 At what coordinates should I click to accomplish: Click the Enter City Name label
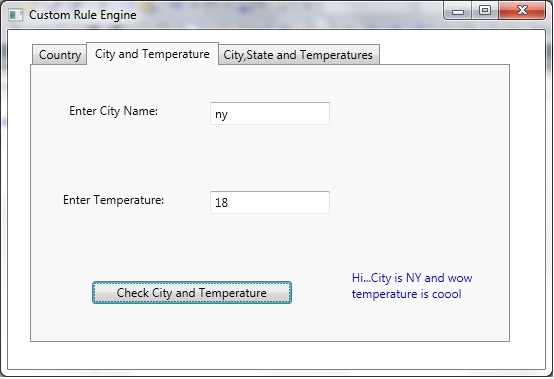click(113, 111)
